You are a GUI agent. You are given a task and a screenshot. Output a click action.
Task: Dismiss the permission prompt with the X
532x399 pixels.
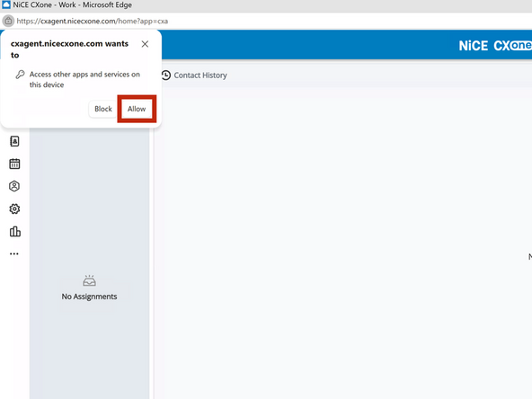tap(145, 44)
